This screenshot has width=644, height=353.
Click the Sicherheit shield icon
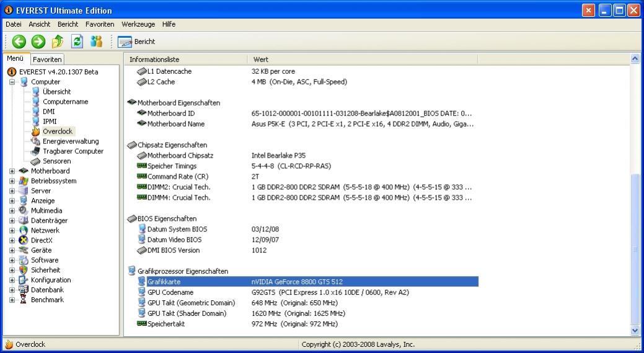point(24,270)
